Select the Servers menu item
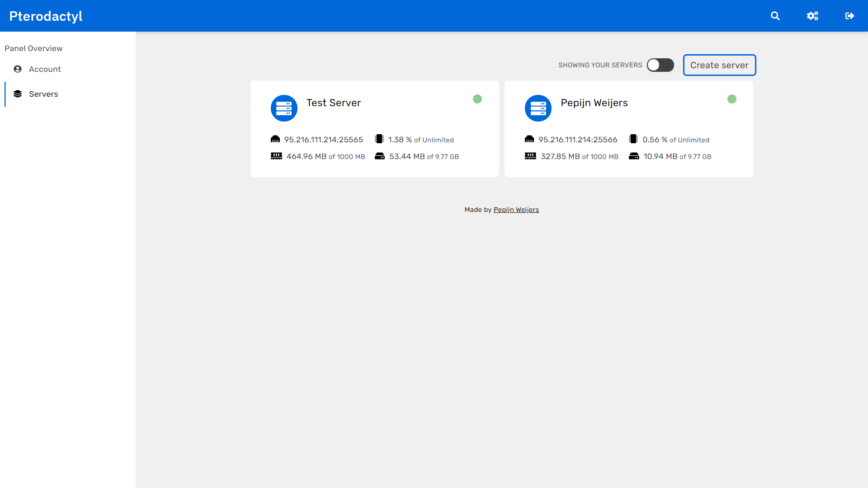 [43, 94]
